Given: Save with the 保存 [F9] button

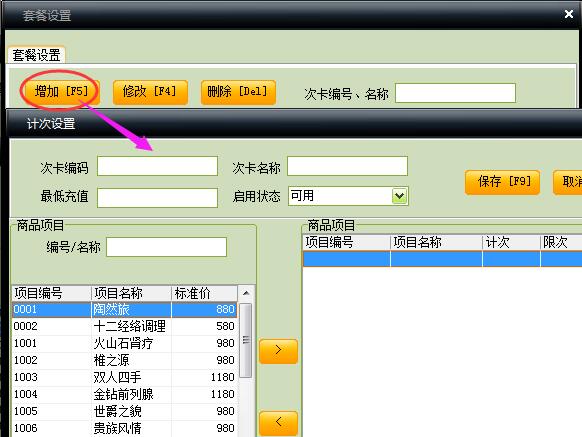Looking at the screenshot, I should coord(502,182).
